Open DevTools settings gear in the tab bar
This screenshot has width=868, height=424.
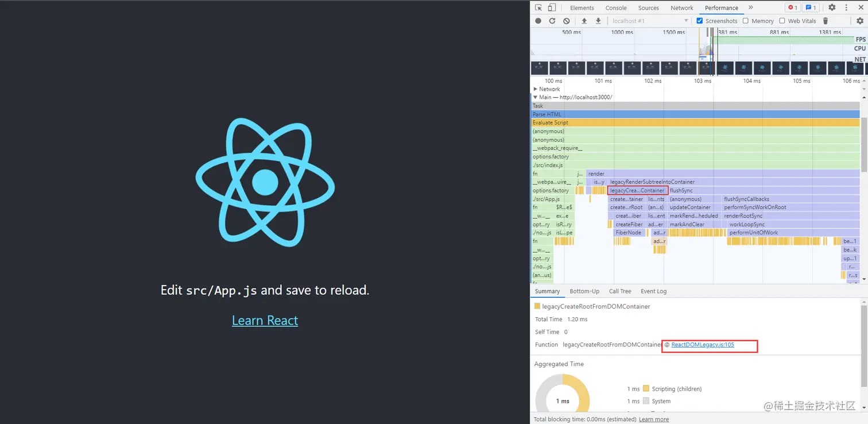pyautogui.click(x=832, y=7)
